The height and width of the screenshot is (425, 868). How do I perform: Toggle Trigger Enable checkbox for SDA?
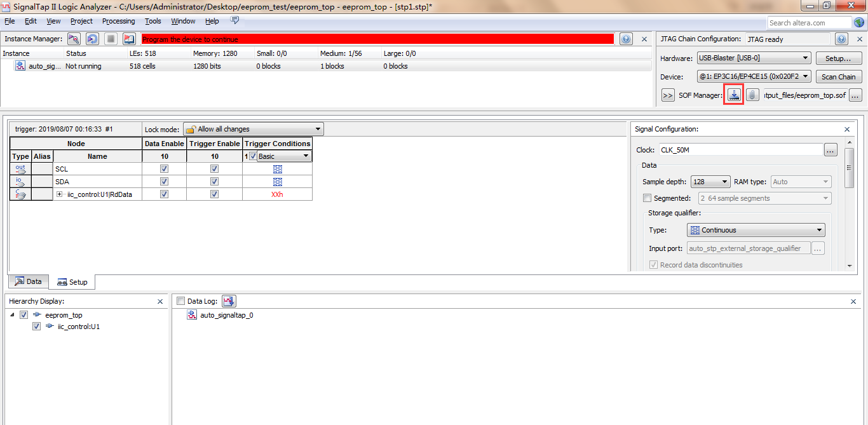coord(214,181)
